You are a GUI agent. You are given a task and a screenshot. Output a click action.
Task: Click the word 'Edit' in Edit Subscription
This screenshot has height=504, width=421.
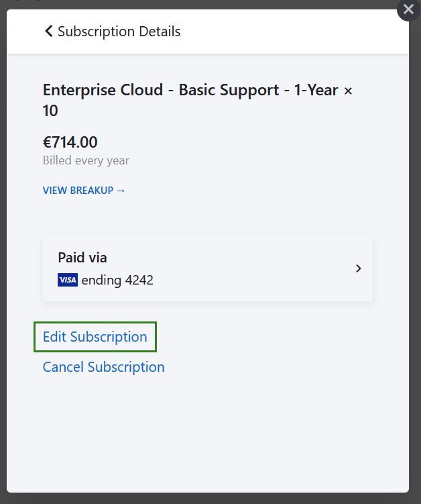(x=54, y=337)
